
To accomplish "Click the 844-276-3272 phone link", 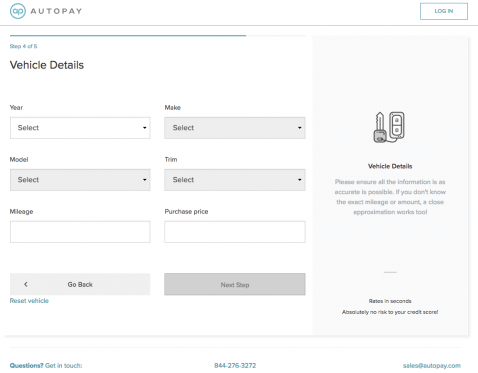I will tap(235, 366).
